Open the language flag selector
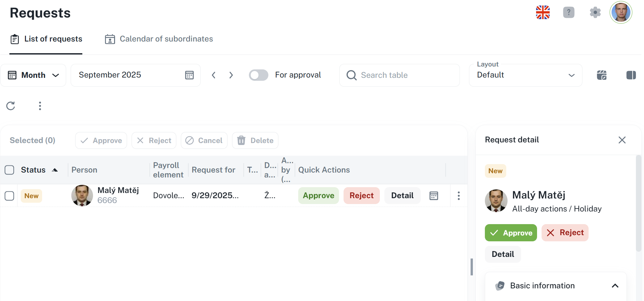 click(543, 13)
